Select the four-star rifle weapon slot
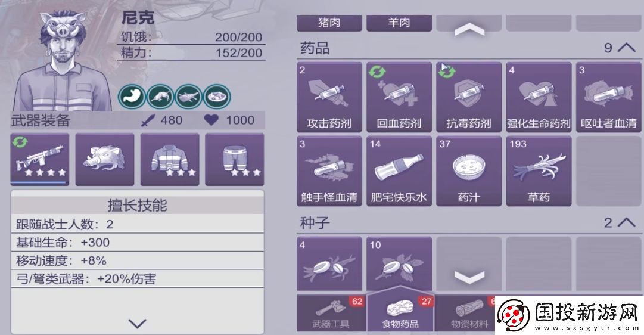644x335 pixels. [x=40, y=160]
